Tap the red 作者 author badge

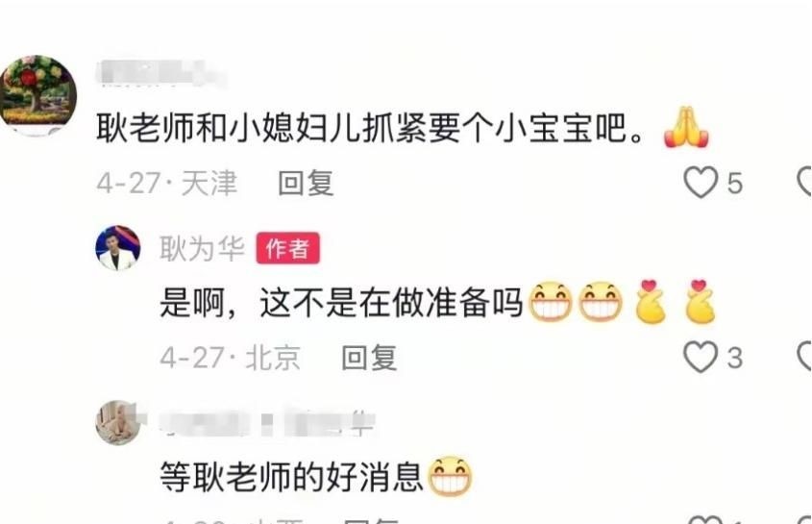(x=288, y=248)
